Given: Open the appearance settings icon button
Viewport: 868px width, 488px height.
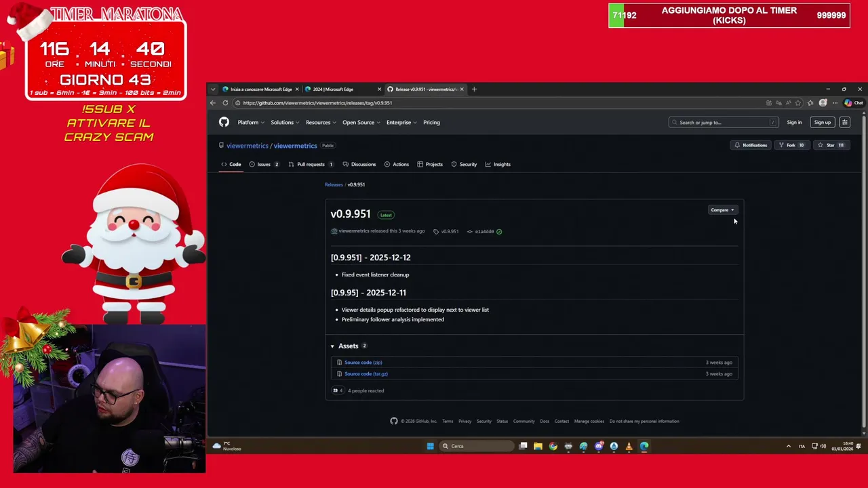Looking at the screenshot, I should [844, 123].
